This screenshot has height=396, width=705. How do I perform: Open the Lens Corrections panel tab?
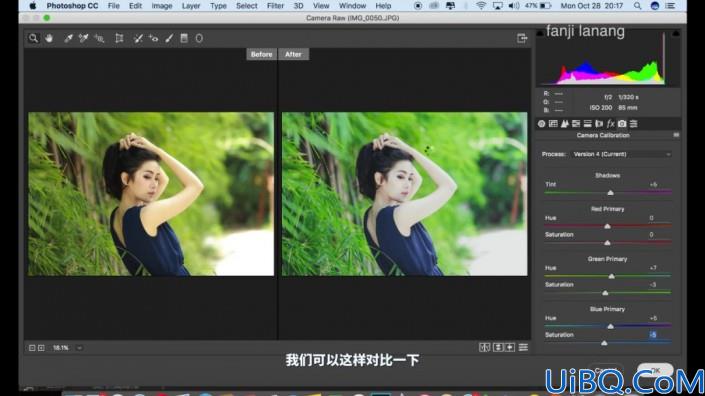click(x=599, y=124)
